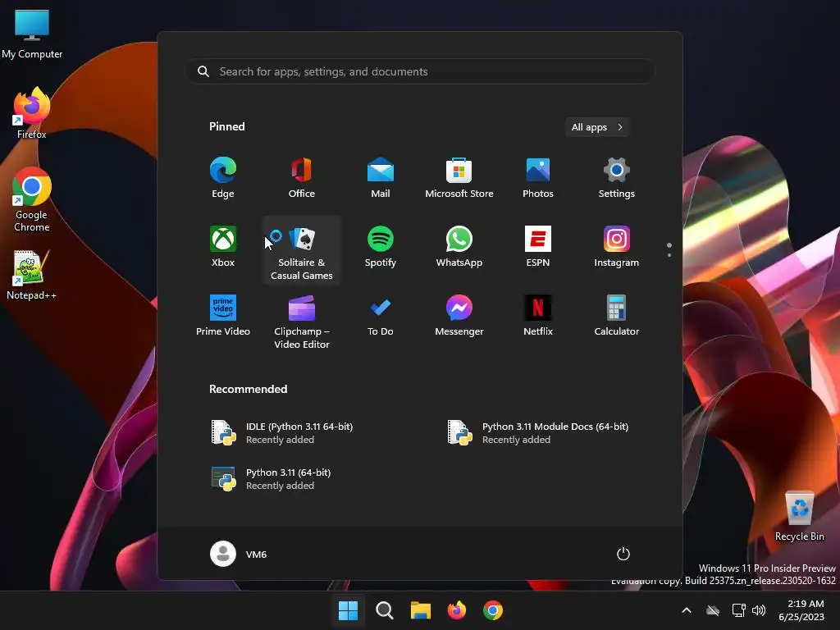This screenshot has height=630, width=840.
Task: Click the Power button
Action: coord(623,554)
